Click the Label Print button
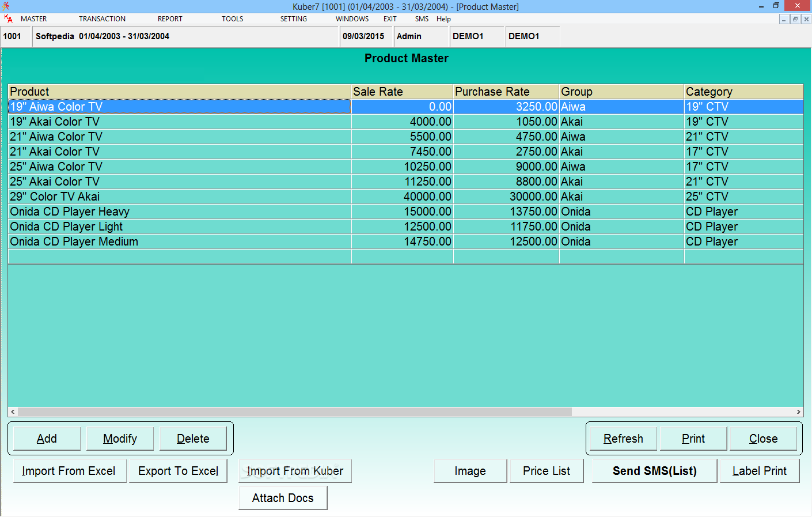Image resolution: width=812 pixels, height=517 pixels. tap(760, 471)
